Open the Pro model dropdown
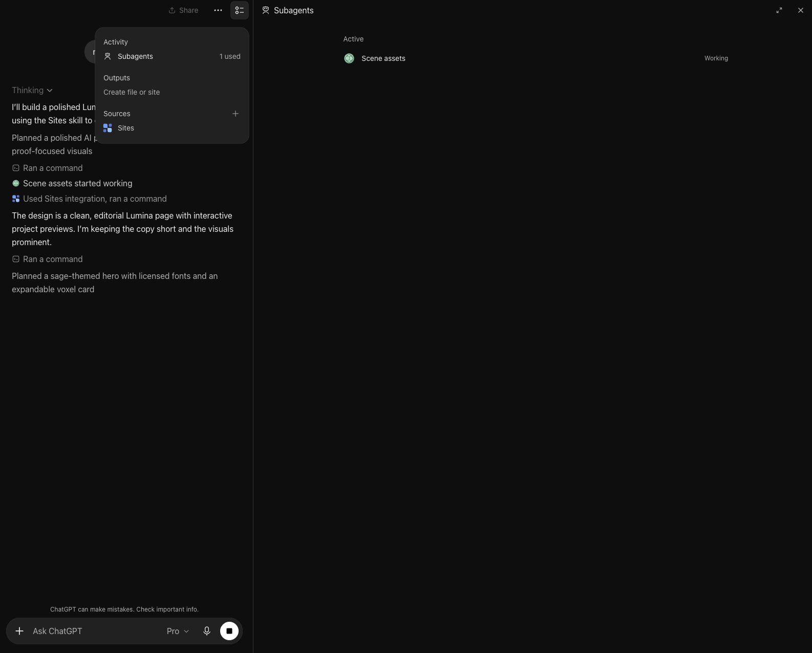Image resolution: width=812 pixels, height=653 pixels. click(x=178, y=631)
